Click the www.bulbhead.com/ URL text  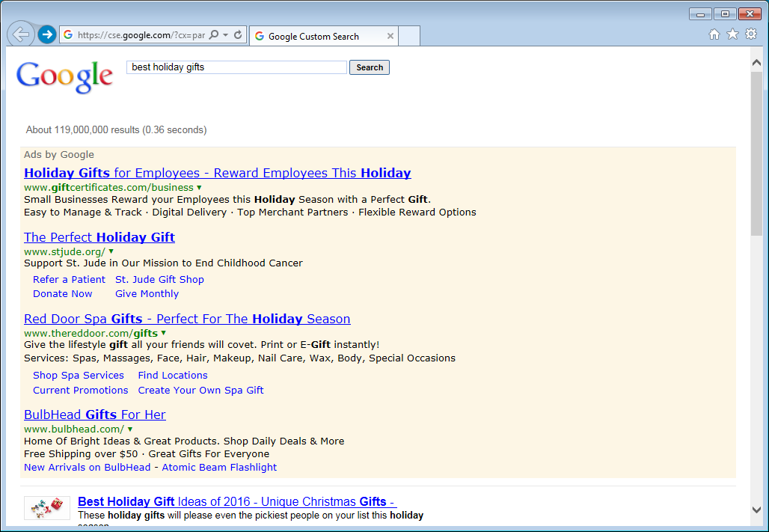[74, 429]
